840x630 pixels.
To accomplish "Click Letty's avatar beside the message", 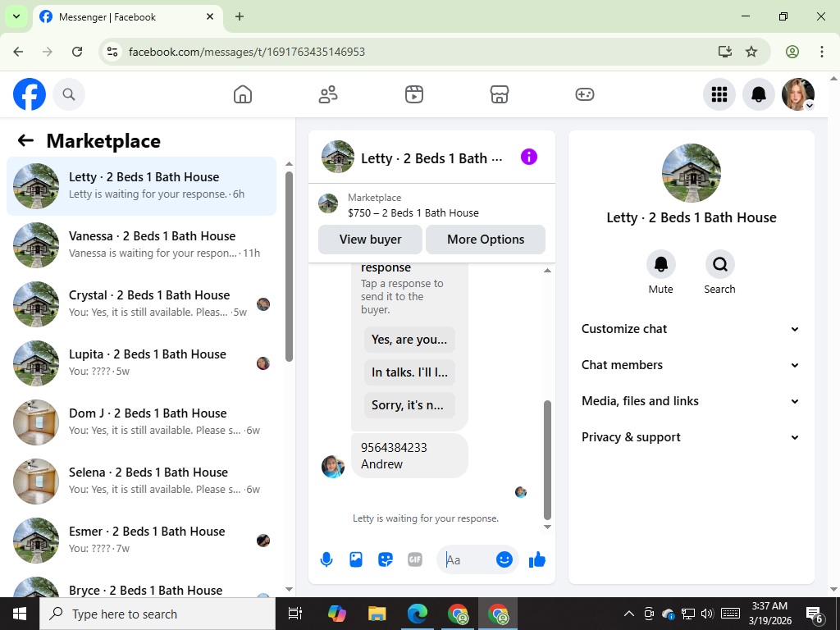I will [333, 467].
